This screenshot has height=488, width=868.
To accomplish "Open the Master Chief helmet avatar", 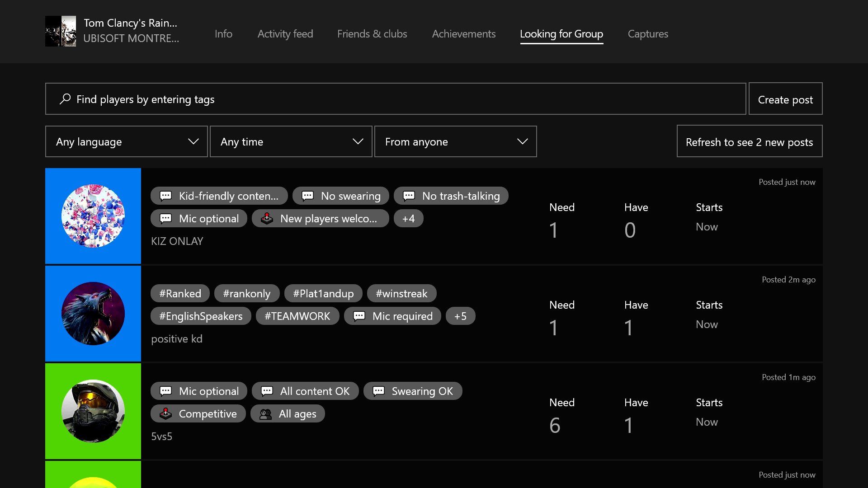I will (x=93, y=411).
